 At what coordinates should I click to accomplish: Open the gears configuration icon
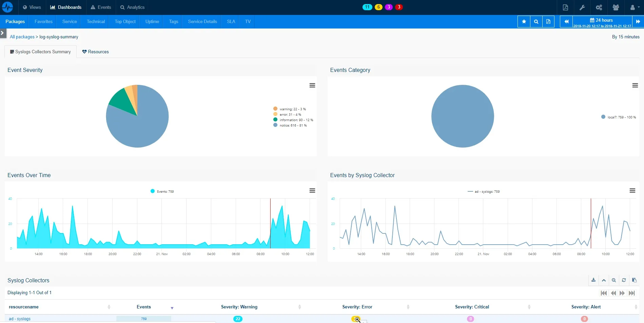(599, 7)
